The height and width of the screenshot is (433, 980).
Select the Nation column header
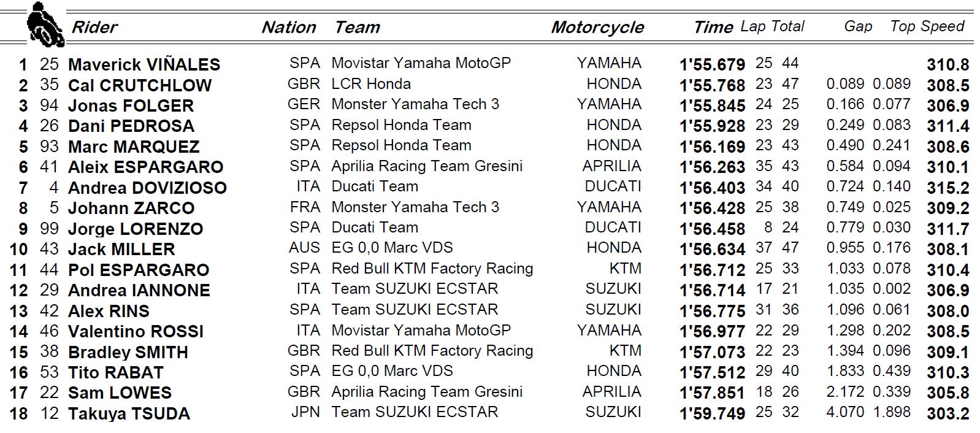(288, 28)
